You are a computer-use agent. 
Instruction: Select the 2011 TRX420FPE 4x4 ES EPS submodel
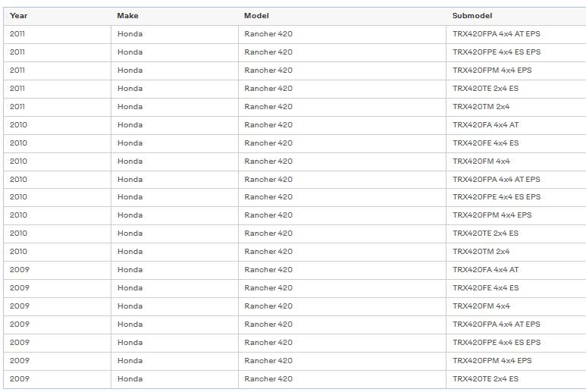[x=497, y=52]
